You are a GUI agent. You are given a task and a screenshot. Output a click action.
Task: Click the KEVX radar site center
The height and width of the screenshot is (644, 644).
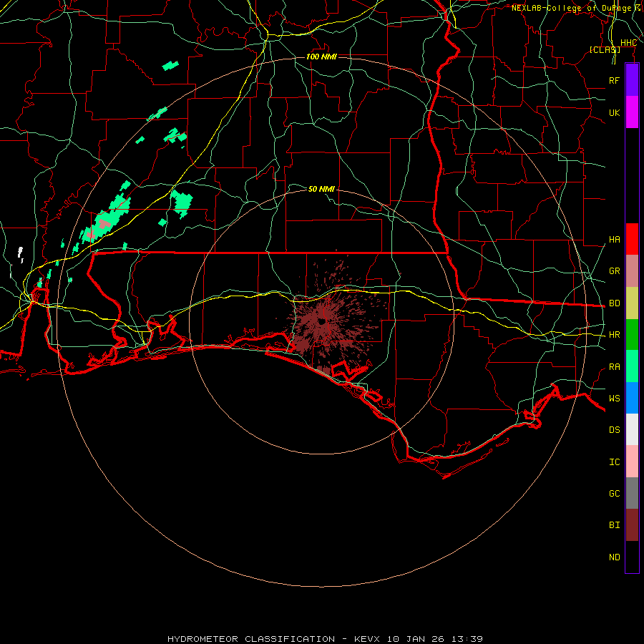(322, 322)
